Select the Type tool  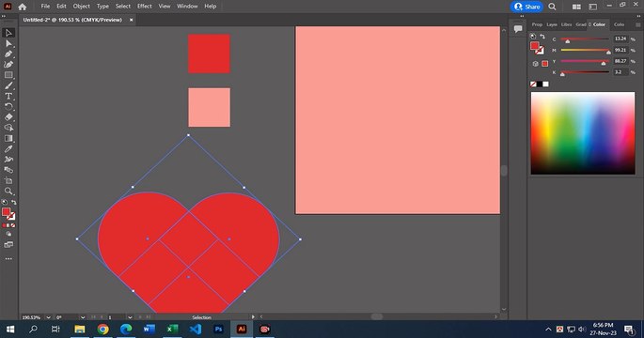coord(8,96)
